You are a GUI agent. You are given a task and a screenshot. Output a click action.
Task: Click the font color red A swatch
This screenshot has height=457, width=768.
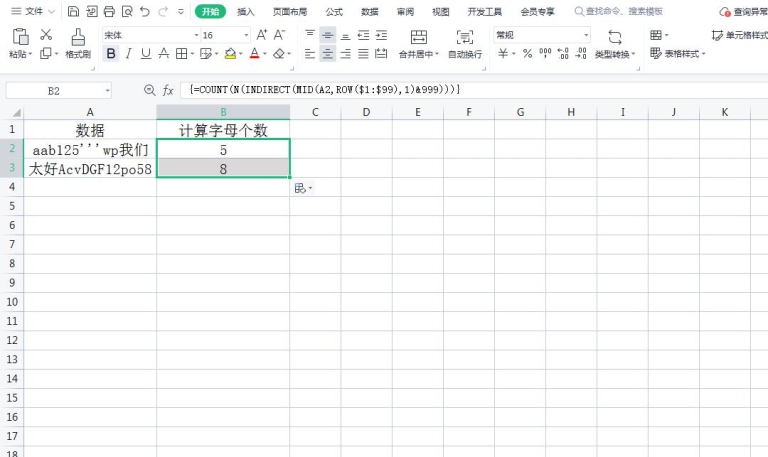point(254,54)
